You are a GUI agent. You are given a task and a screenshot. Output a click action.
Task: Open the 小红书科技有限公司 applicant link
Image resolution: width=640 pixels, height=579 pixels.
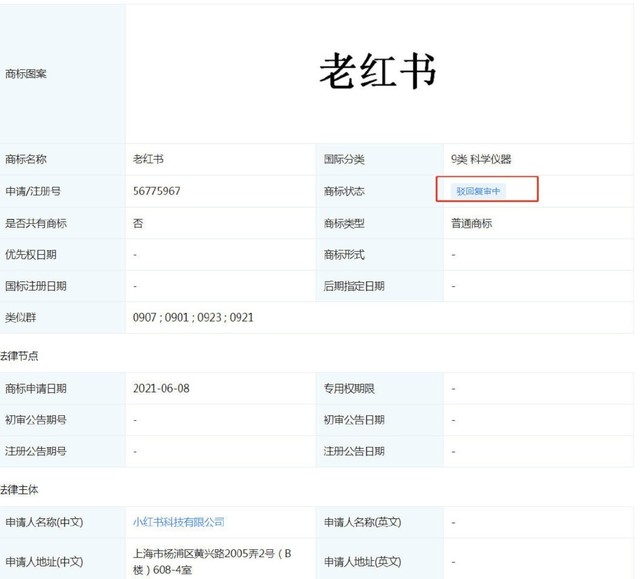178,522
